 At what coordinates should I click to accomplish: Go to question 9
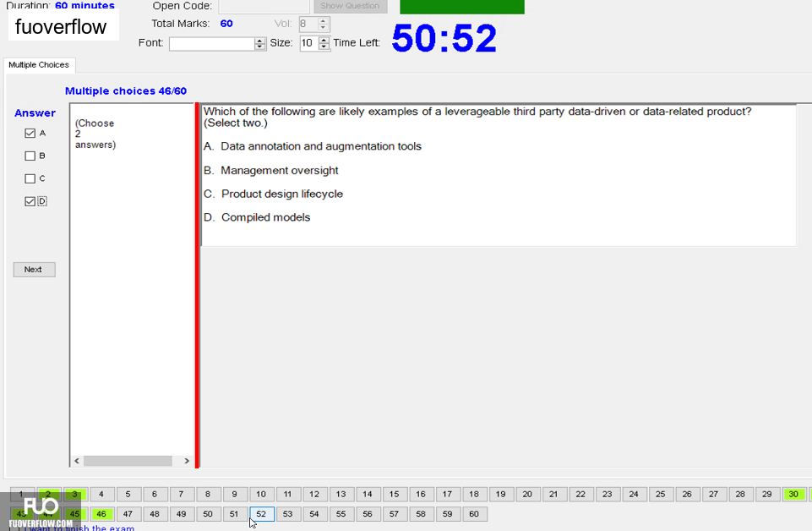tap(234, 494)
